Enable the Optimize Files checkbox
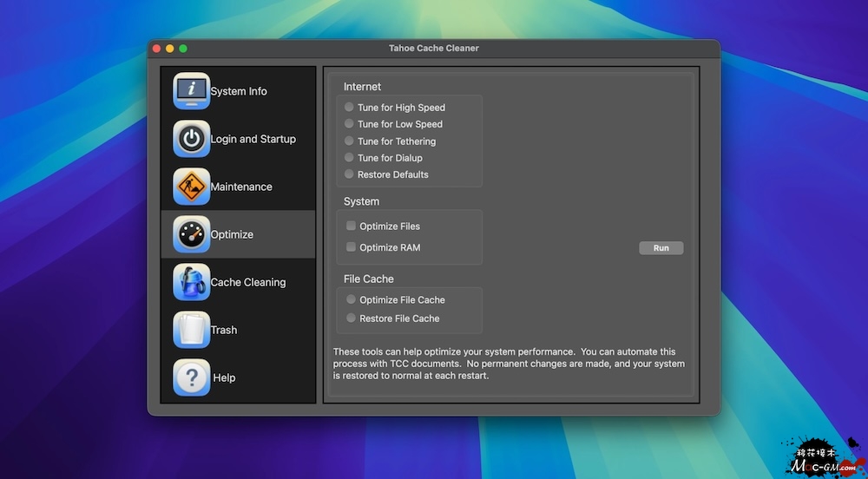Image resolution: width=868 pixels, height=479 pixels. 352,226
